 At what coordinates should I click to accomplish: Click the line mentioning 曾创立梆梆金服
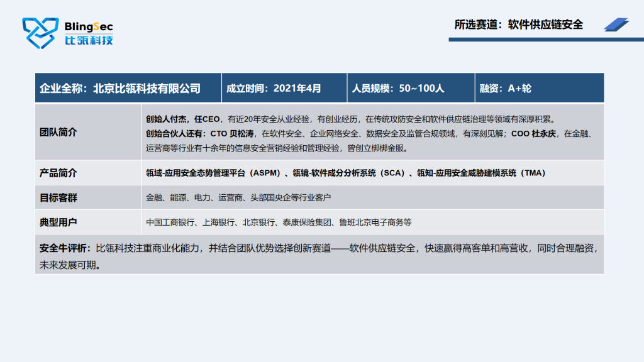click(x=277, y=148)
